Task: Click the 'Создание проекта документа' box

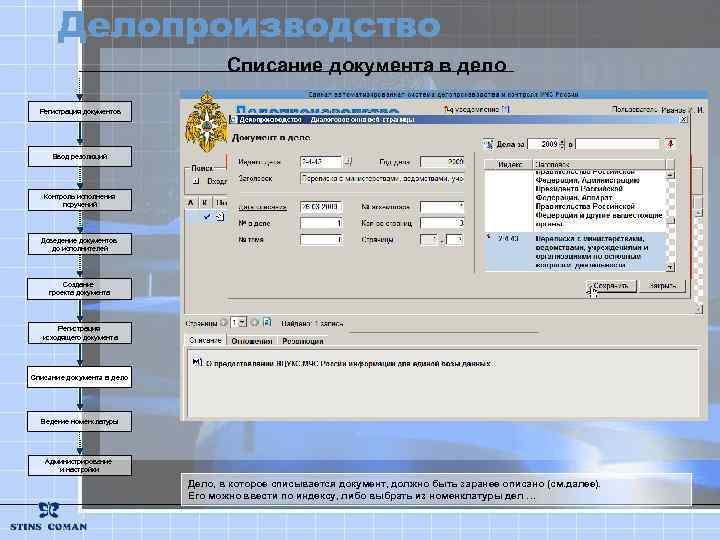Action: [80, 288]
